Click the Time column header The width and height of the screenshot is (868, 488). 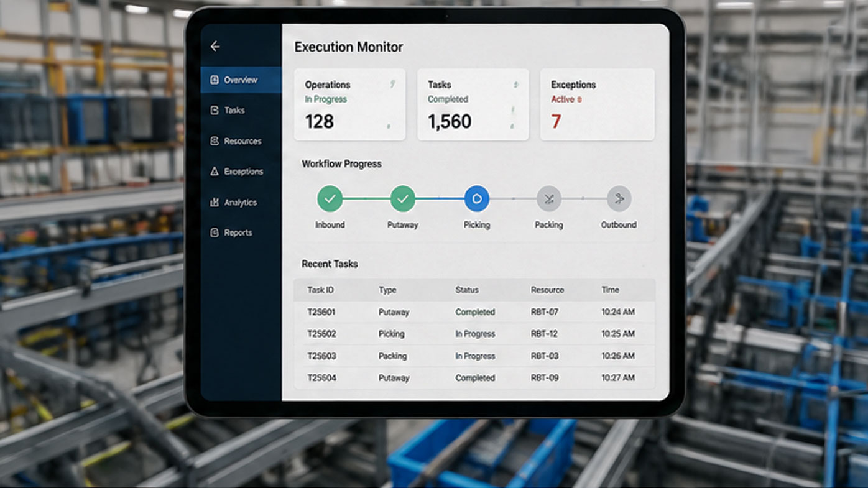pos(611,290)
